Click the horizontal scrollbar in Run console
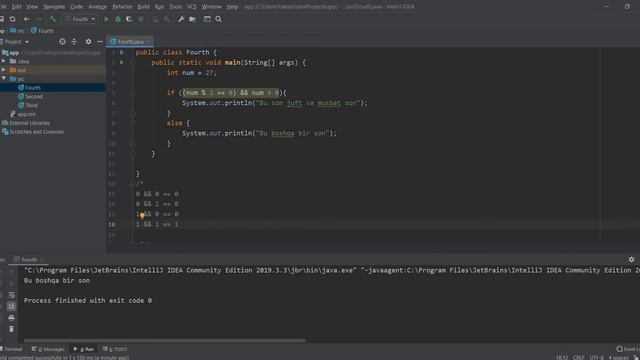The image size is (640, 360). pyautogui.click(x=164, y=340)
